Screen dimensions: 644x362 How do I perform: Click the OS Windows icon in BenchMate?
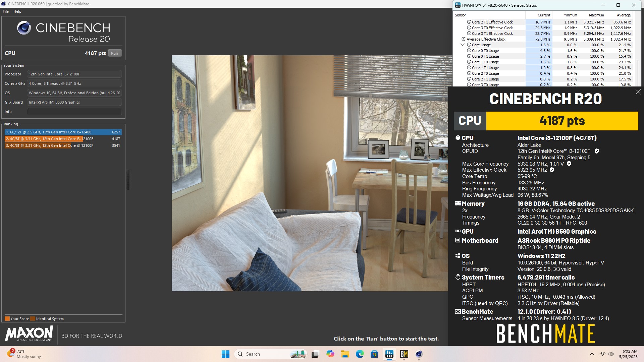coord(458,256)
